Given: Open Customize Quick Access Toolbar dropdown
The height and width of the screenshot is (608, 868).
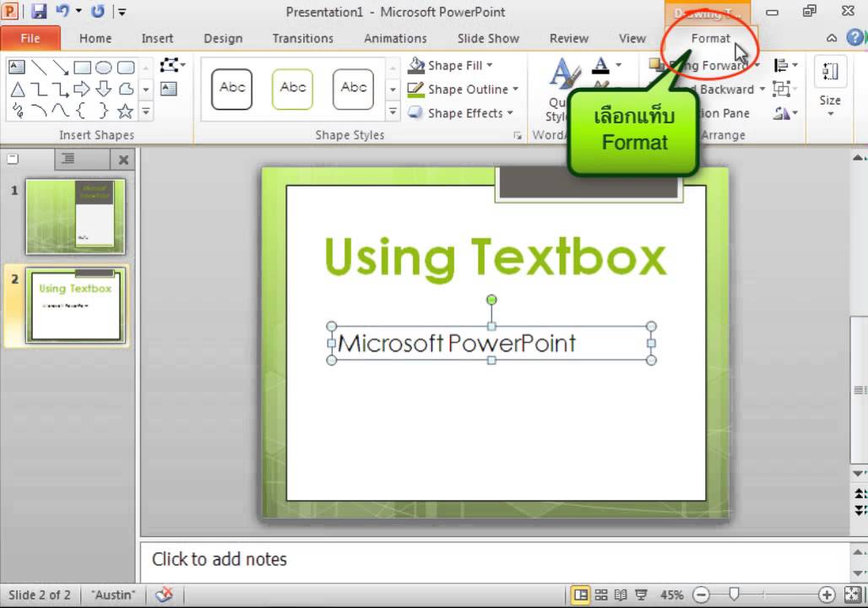Looking at the screenshot, I should coord(122,11).
